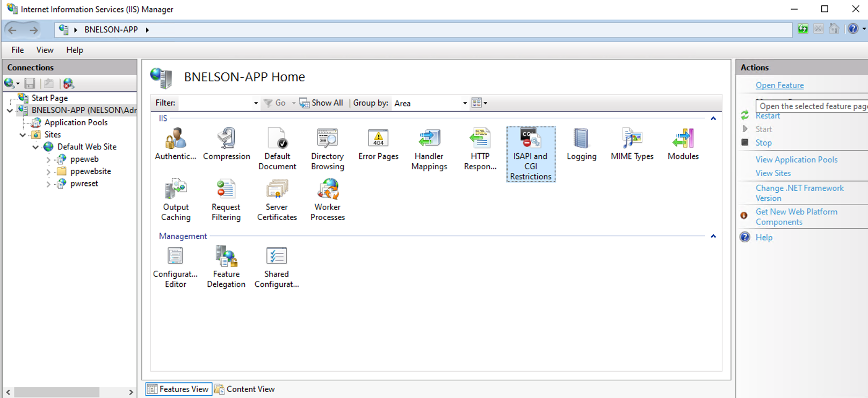Open the File menu
The height and width of the screenshot is (398, 868).
(x=18, y=50)
